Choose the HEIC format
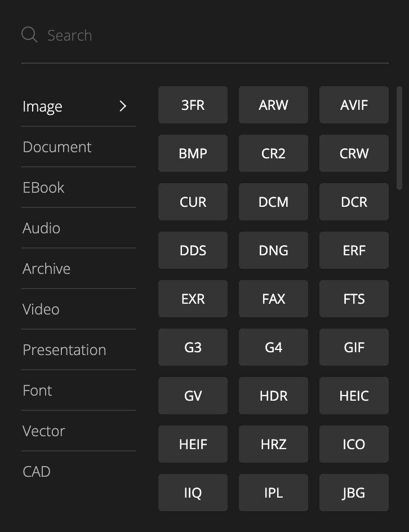409x532 pixels. coord(354,396)
